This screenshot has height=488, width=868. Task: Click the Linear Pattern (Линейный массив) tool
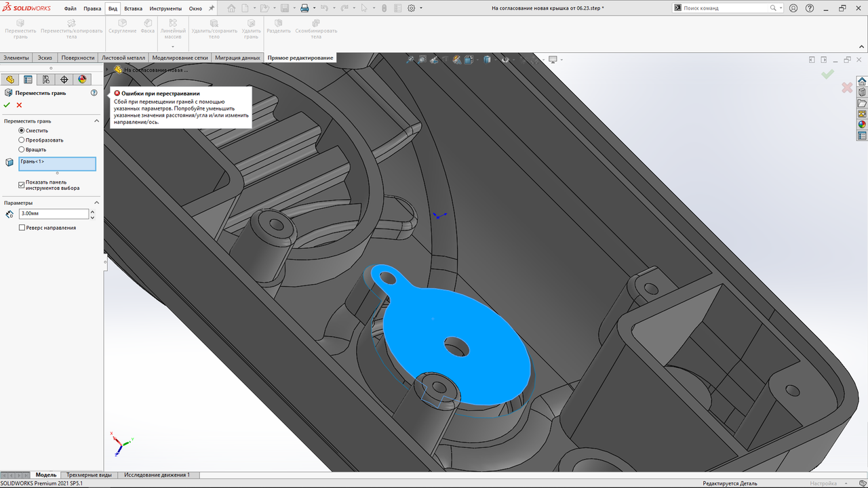tap(173, 28)
